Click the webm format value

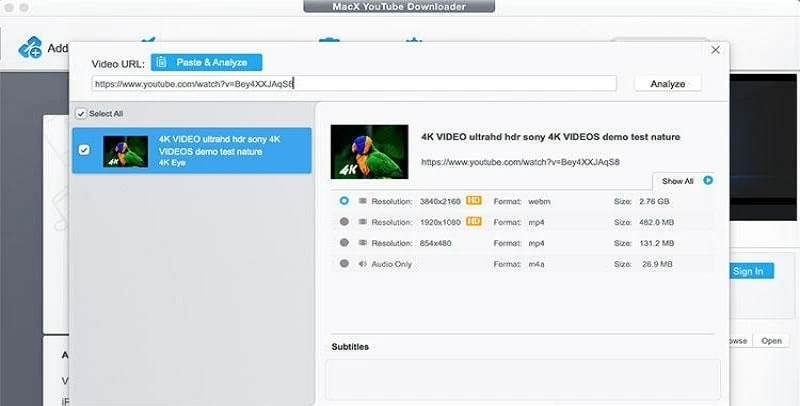539,201
